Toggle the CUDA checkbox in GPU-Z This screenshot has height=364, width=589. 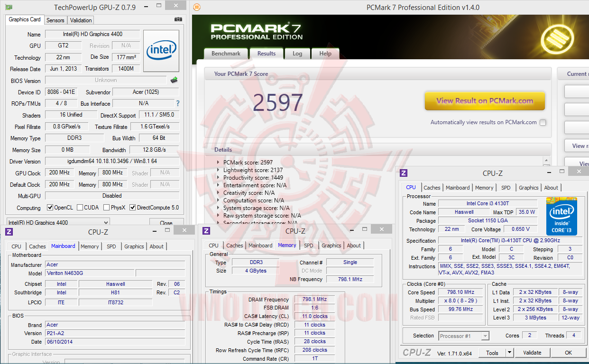coord(80,208)
